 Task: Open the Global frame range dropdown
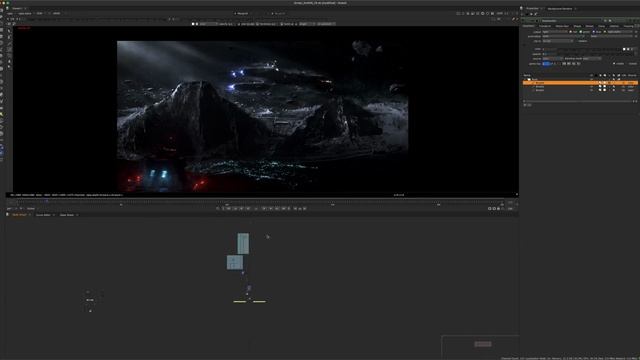click(31, 209)
